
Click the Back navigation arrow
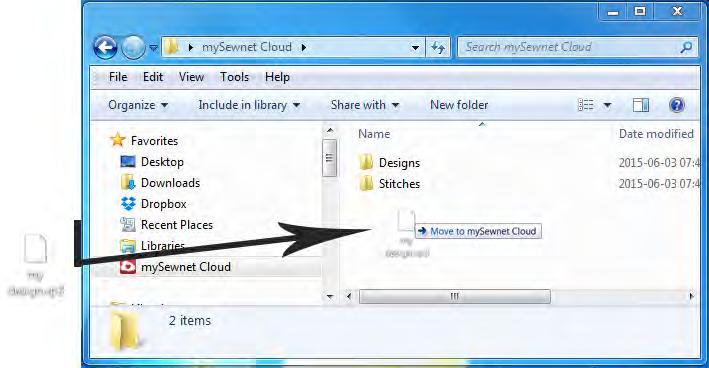tap(105, 47)
